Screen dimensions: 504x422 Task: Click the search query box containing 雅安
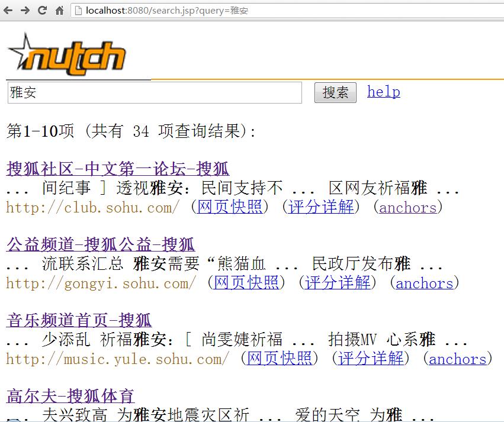pyautogui.click(x=155, y=92)
